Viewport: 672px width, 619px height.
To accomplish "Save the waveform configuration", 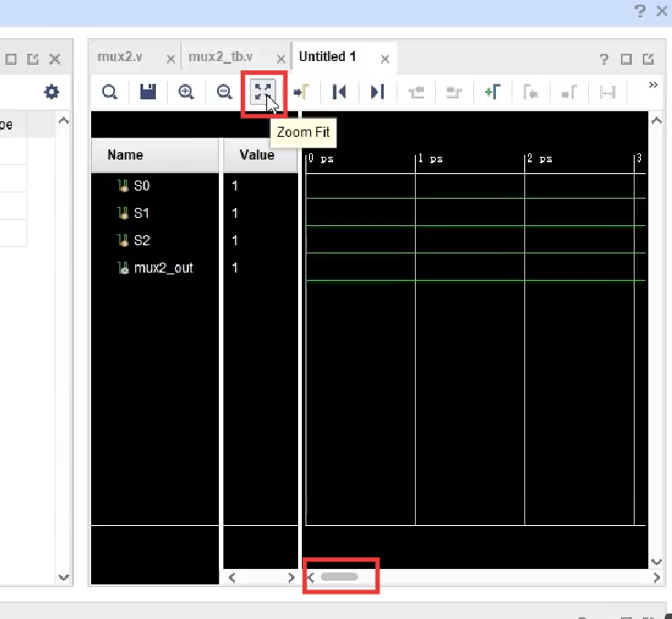I will pyautogui.click(x=148, y=92).
